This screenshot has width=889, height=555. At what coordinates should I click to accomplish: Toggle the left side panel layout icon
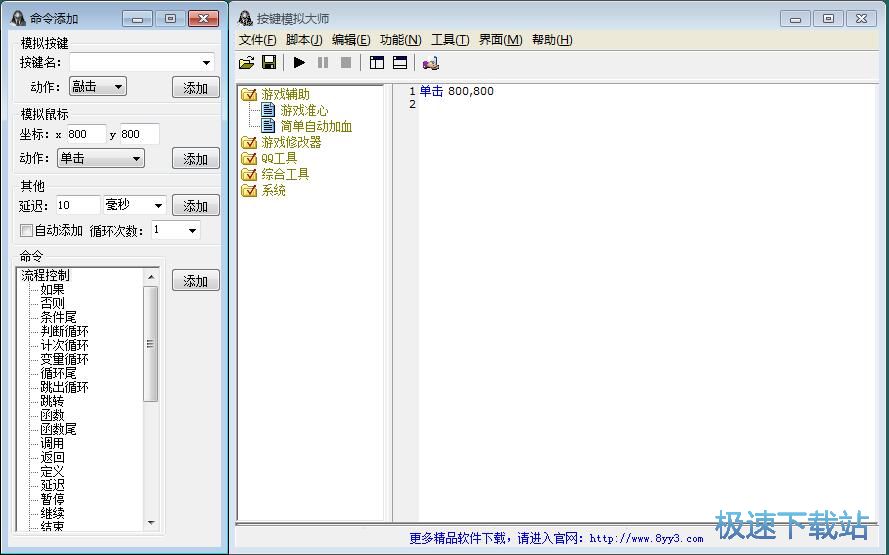point(377,63)
